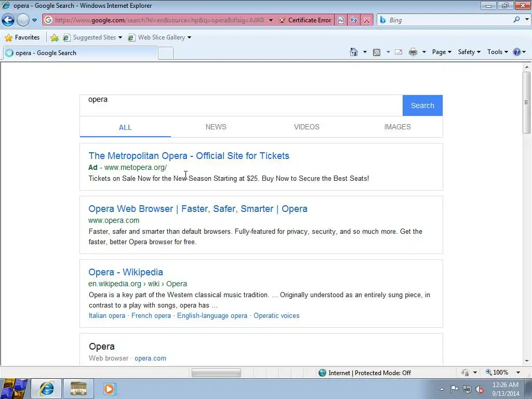This screenshot has height=399, width=532.
Task: Open the Windows Start button
Action: coord(14,389)
